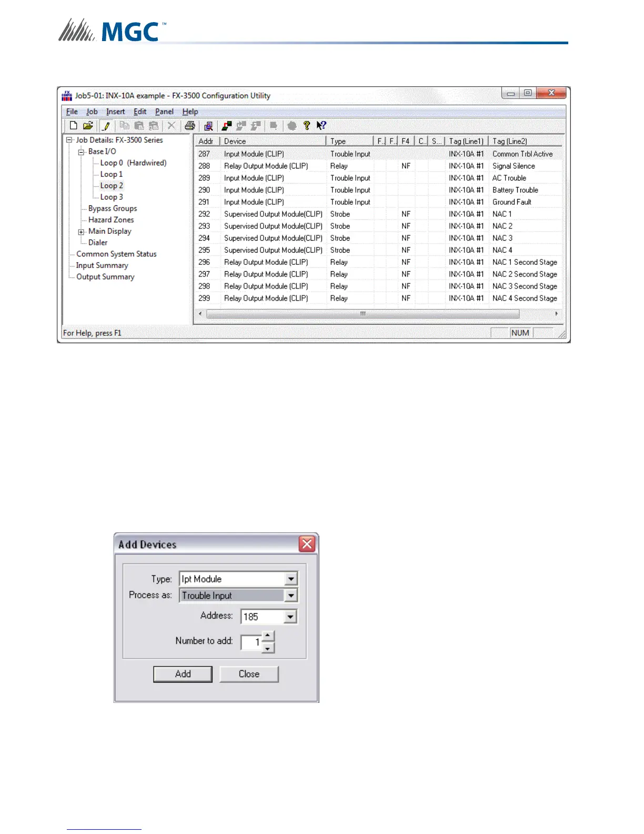The image size is (644, 834).
Task: Select Loop 1 in tree
Action: pos(112,174)
